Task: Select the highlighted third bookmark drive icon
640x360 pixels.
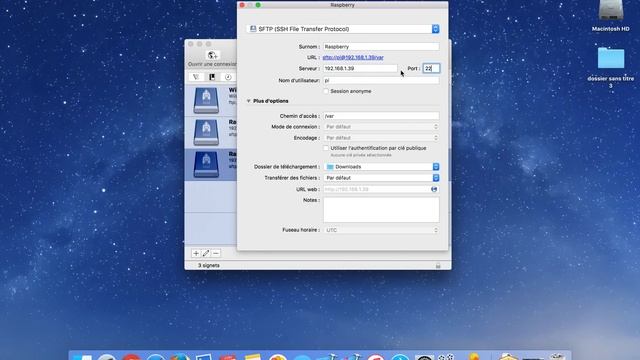Action: 206,164
